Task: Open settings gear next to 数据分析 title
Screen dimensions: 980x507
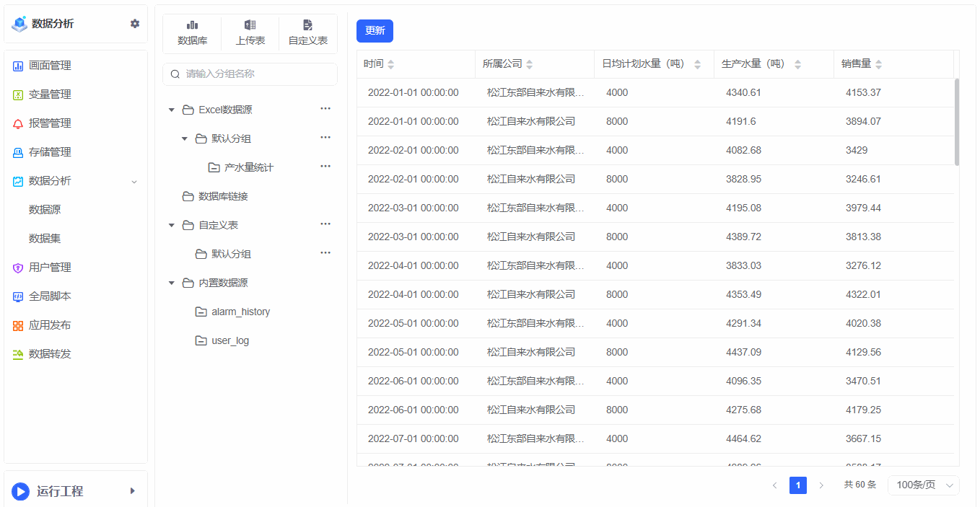Action: tap(135, 24)
